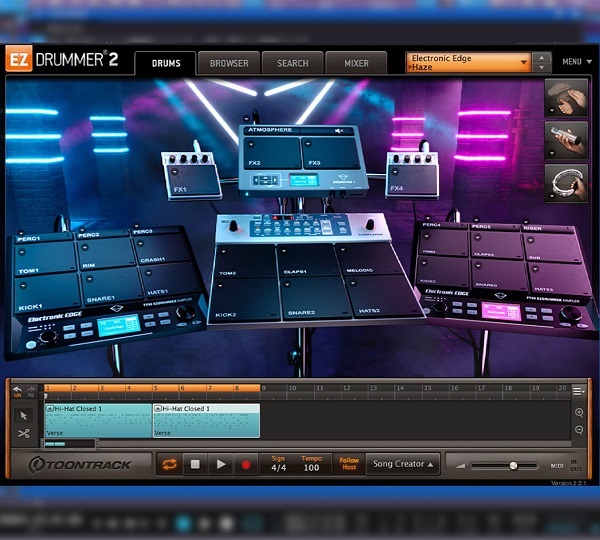Trigger the hand clap percussion thumbnail
This screenshot has height=540, width=600.
click(566, 98)
